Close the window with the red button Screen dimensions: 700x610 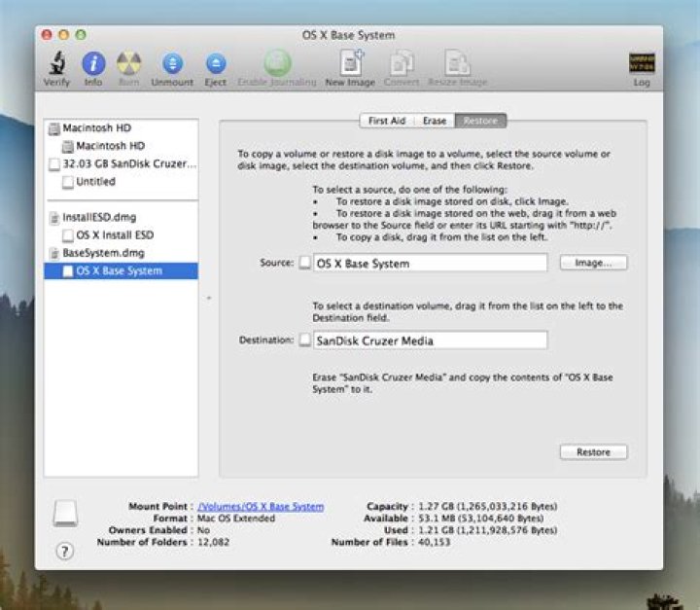pos(47,34)
